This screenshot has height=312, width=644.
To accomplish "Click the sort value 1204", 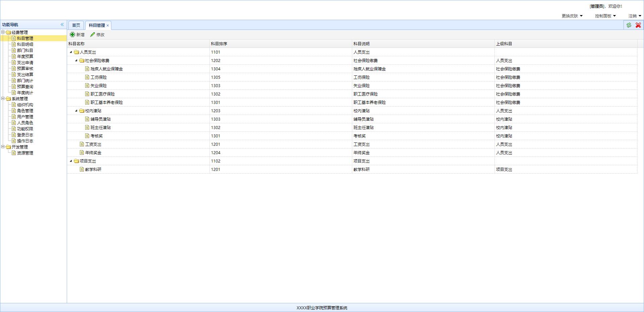I will tap(216, 152).
